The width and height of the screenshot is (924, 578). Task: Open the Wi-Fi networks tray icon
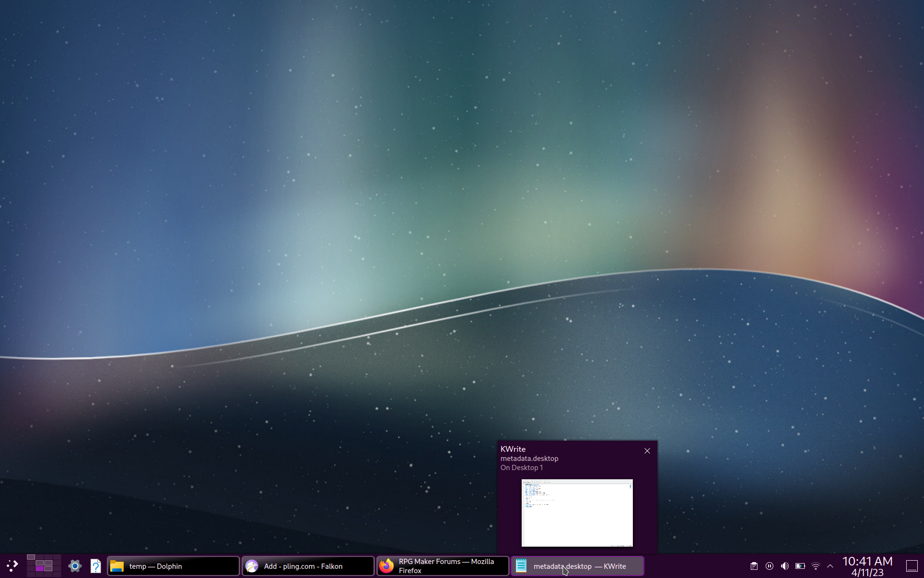816,566
